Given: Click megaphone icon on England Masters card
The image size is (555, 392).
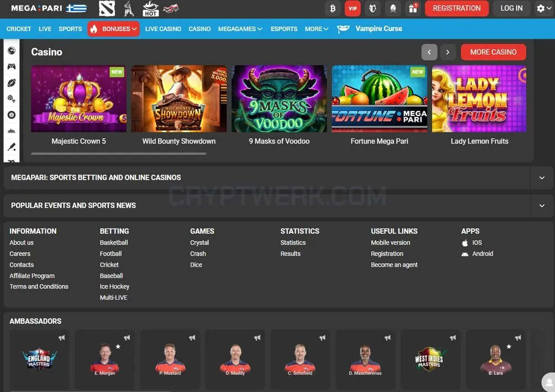Looking at the screenshot, I should (62, 338).
